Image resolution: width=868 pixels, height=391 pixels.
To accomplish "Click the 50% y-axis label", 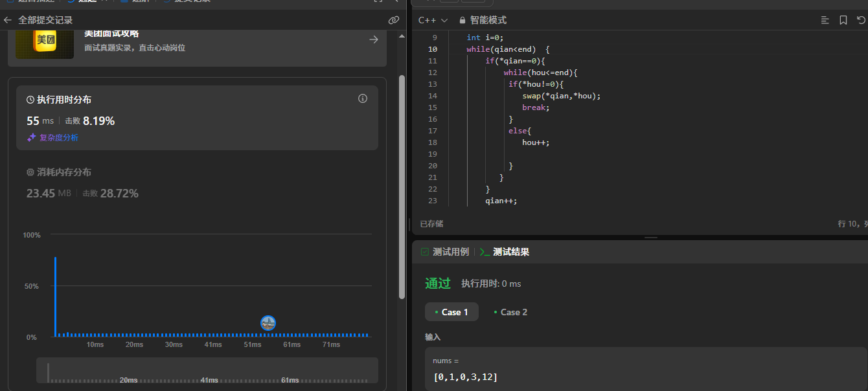I will [32, 286].
